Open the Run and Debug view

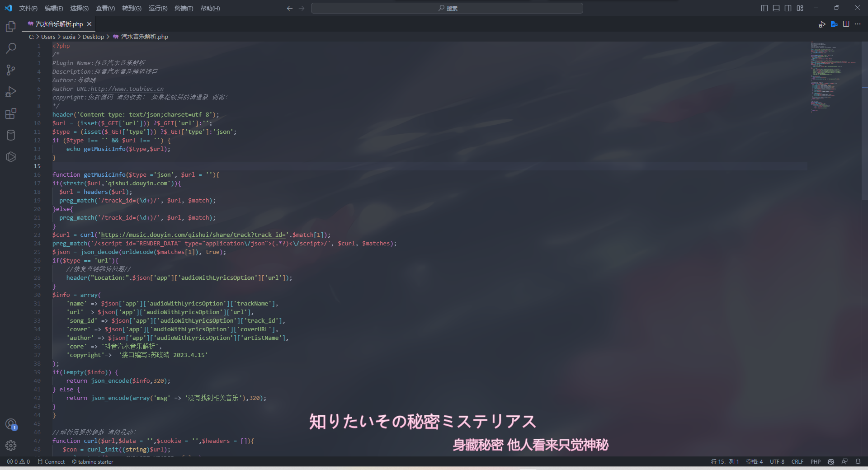click(x=11, y=92)
